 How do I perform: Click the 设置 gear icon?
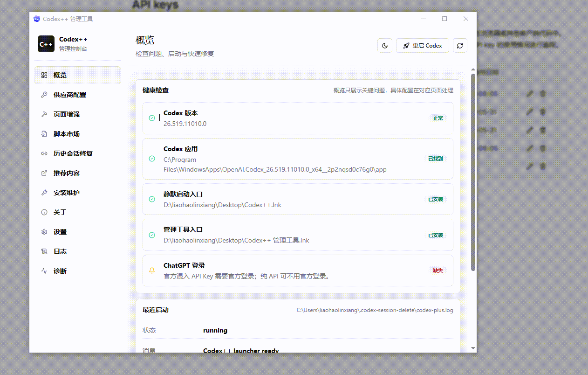point(44,232)
